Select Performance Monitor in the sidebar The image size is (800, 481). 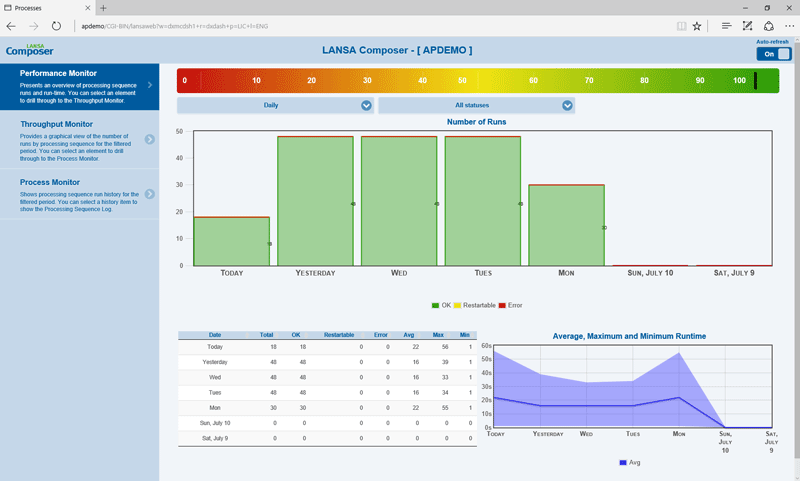coord(80,86)
